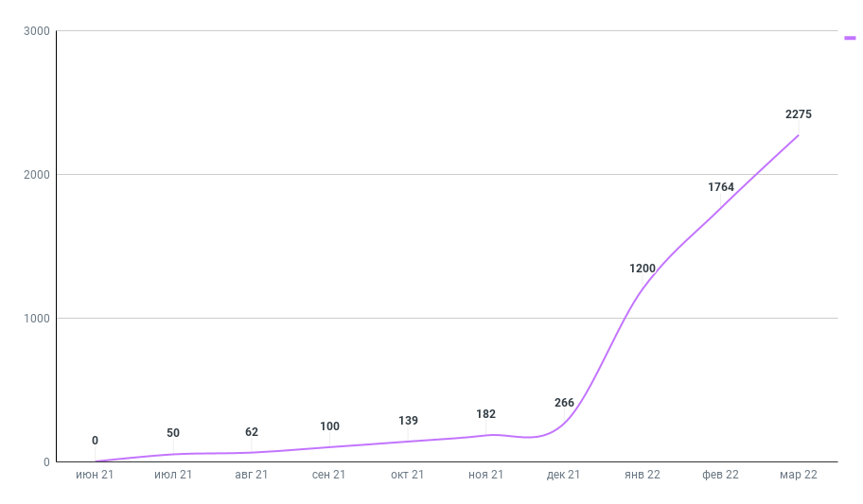The width and height of the screenshot is (863, 504).
Task: Select the 50 data label
Action: click(x=173, y=433)
